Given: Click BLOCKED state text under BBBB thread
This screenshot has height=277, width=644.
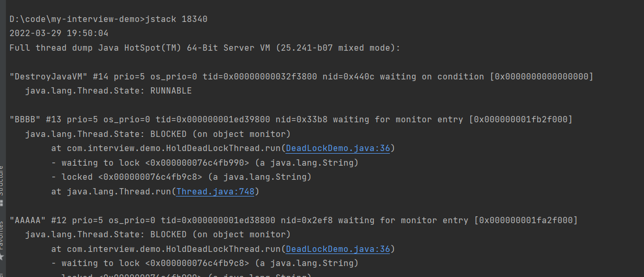Looking at the screenshot, I should tap(168, 134).
